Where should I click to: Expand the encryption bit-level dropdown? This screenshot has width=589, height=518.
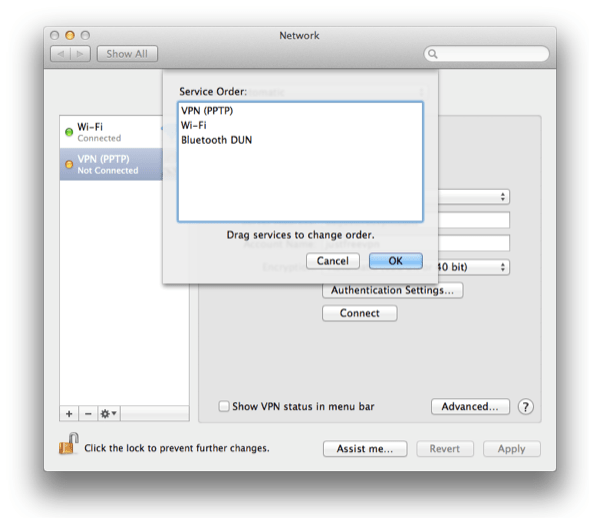click(473, 267)
